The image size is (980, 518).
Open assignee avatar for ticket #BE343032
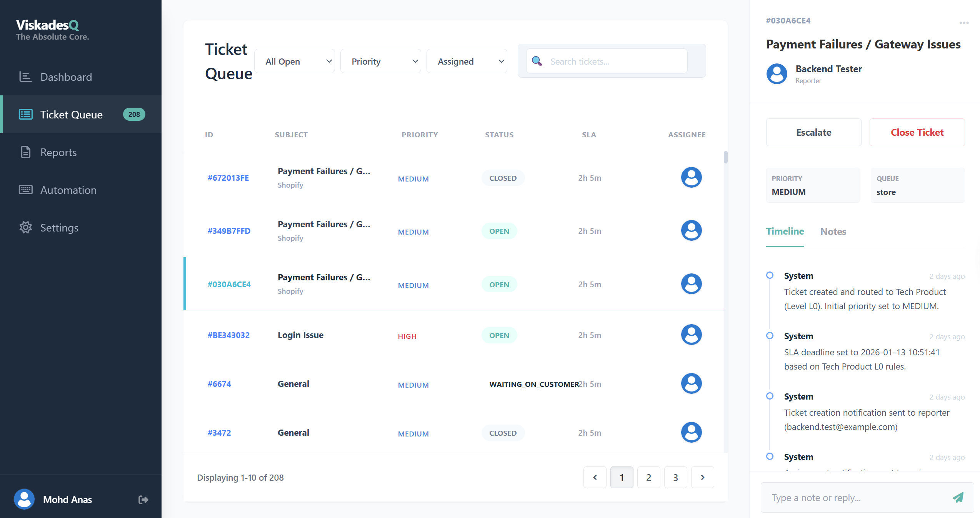tap(691, 334)
